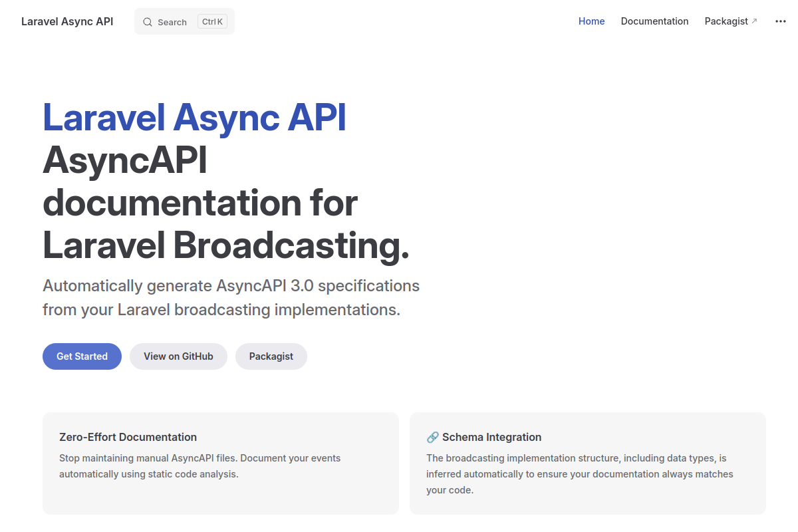Select the Schema Integration card heading
The image size is (798, 532).
tap(484, 437)
